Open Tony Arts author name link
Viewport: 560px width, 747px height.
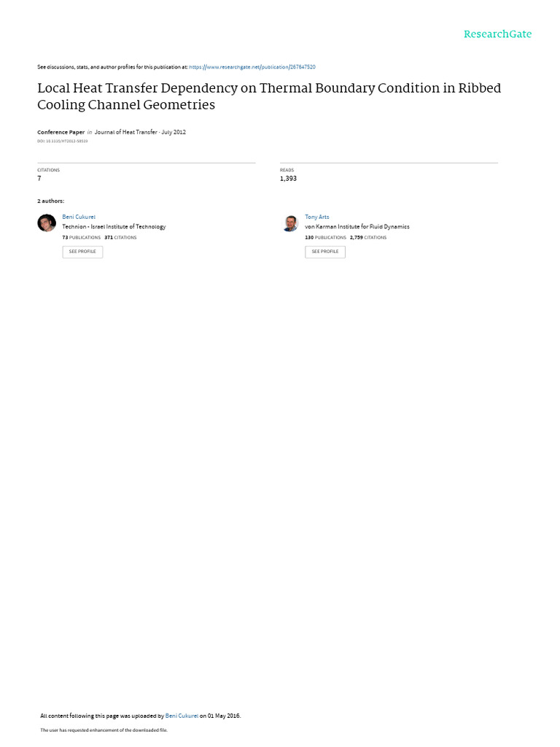(x=316, y=217)
